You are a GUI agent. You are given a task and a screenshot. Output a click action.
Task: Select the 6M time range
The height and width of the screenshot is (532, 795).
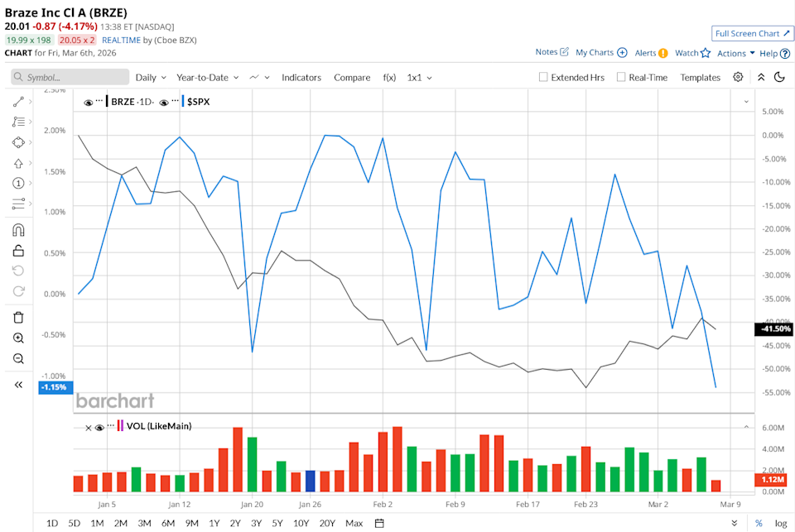[168, 523]
